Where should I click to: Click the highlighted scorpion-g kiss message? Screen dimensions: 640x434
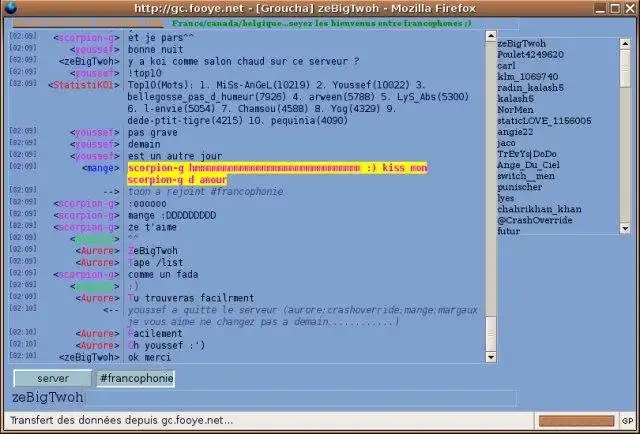click(x=277, y=174)
